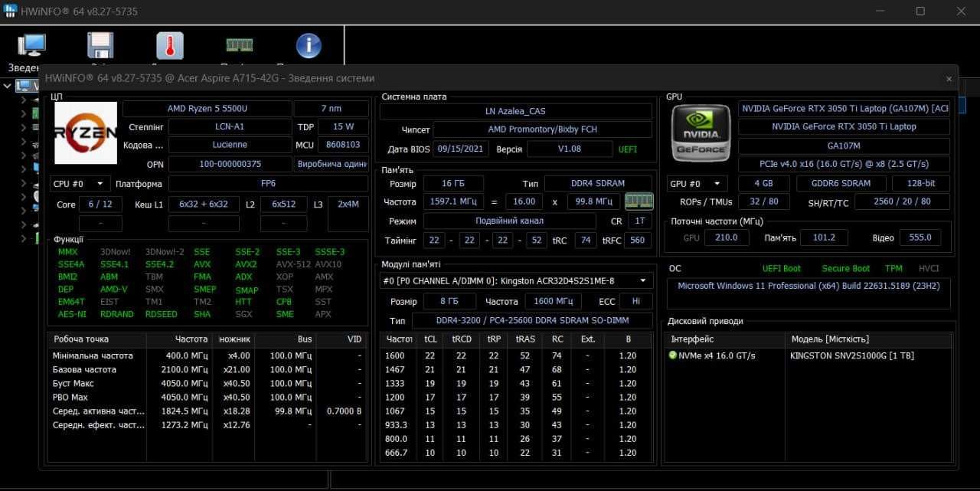The image size is (980, 491).
Task: Click the PCIe v4.0 x16 GPU bus field
Action: tap(844, 164)
